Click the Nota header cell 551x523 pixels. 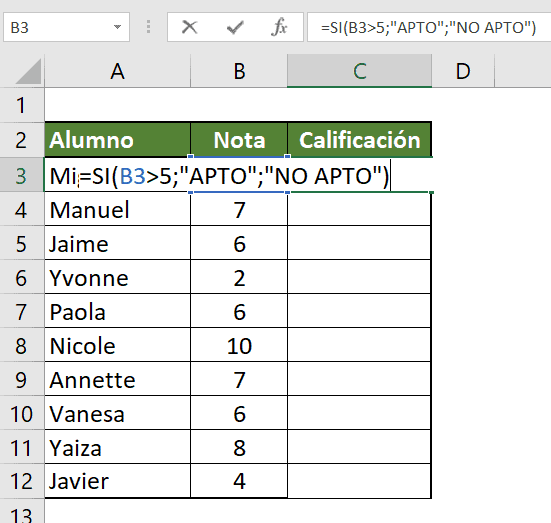(239, 140)
